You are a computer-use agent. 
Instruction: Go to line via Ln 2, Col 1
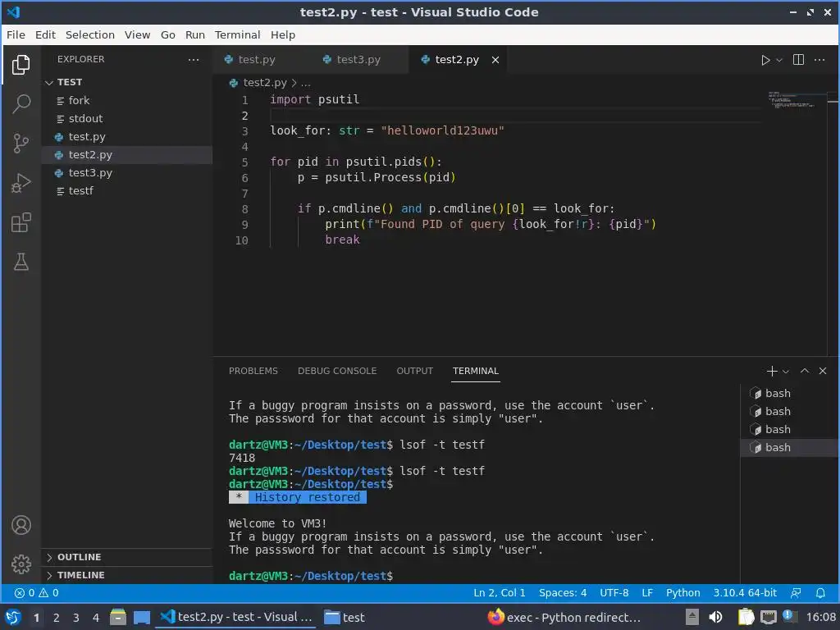[500, 592]
